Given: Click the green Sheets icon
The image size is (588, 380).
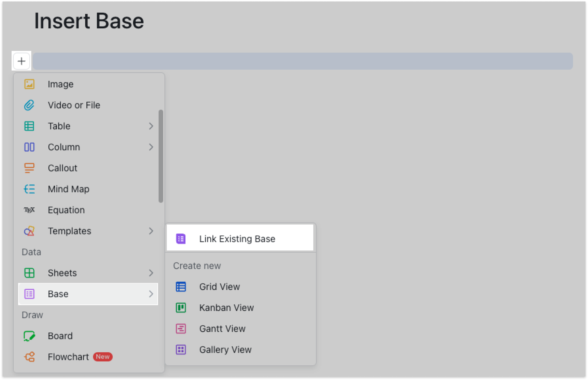Looking at the screenshot, I should (29, 273).
